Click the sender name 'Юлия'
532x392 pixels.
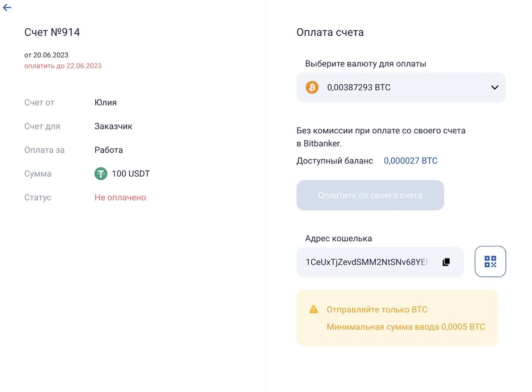pyautogui.click(x=106, y=102)
